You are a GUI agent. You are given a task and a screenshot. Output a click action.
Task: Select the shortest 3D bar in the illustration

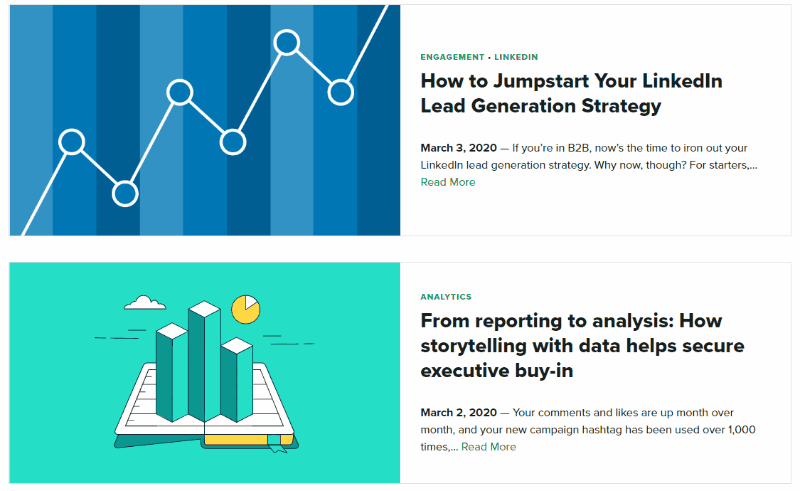point(237,379)
